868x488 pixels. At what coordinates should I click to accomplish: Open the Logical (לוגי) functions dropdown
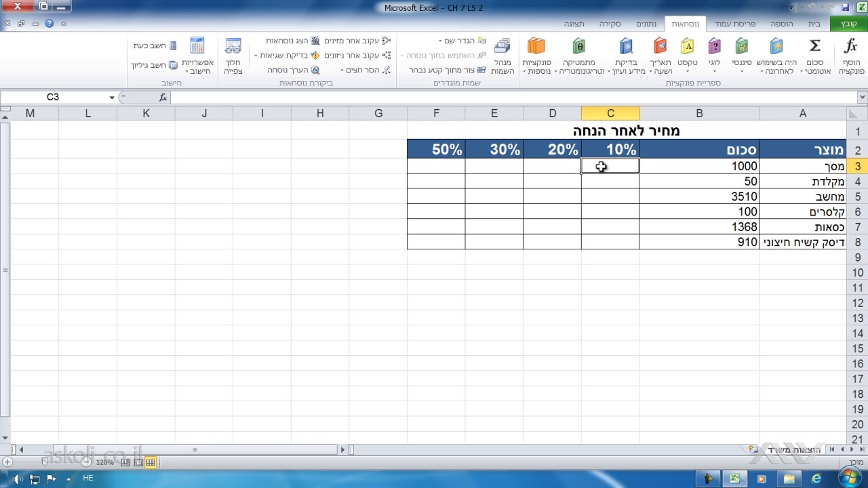click(x=715, y=56)
